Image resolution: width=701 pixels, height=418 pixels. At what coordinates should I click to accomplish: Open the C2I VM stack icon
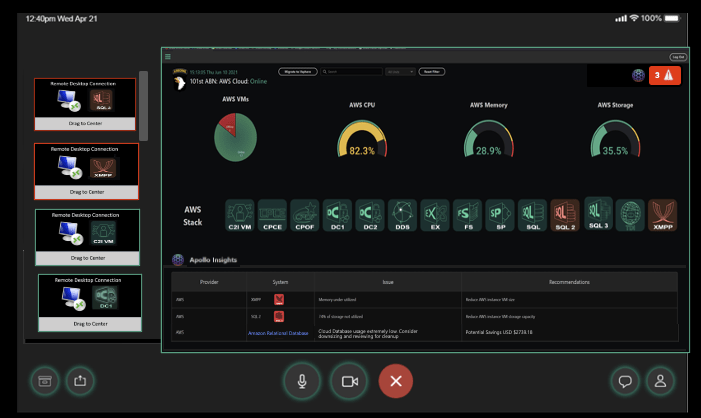240,215
